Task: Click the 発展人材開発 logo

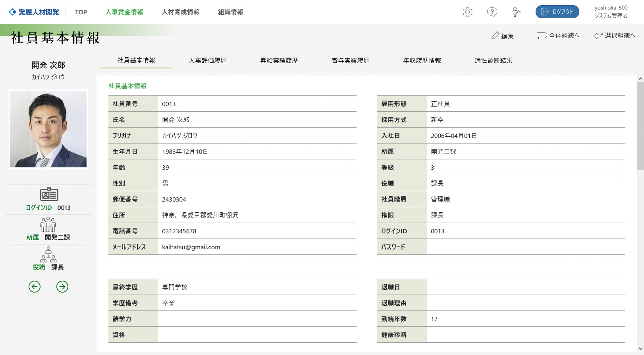Action: click(34, 12)
